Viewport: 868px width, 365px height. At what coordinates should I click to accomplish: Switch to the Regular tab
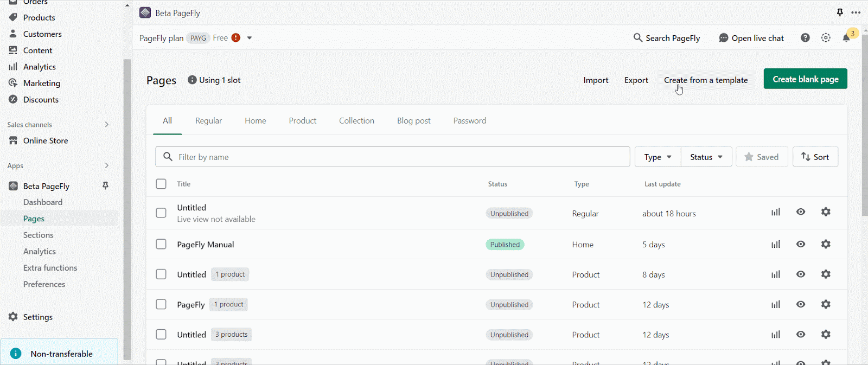209,120
